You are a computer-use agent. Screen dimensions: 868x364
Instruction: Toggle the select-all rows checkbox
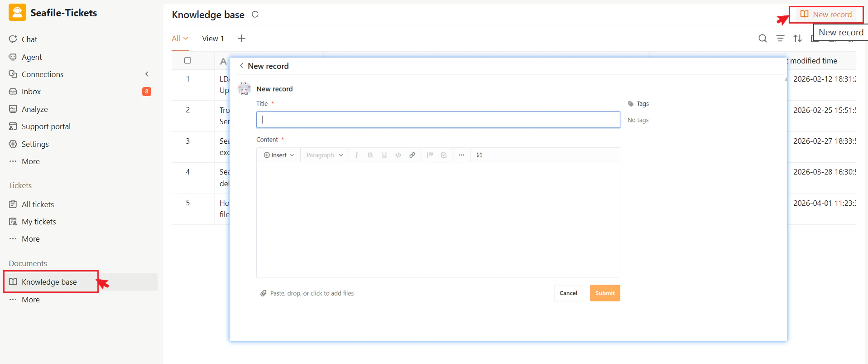click(x=187, y=61)
